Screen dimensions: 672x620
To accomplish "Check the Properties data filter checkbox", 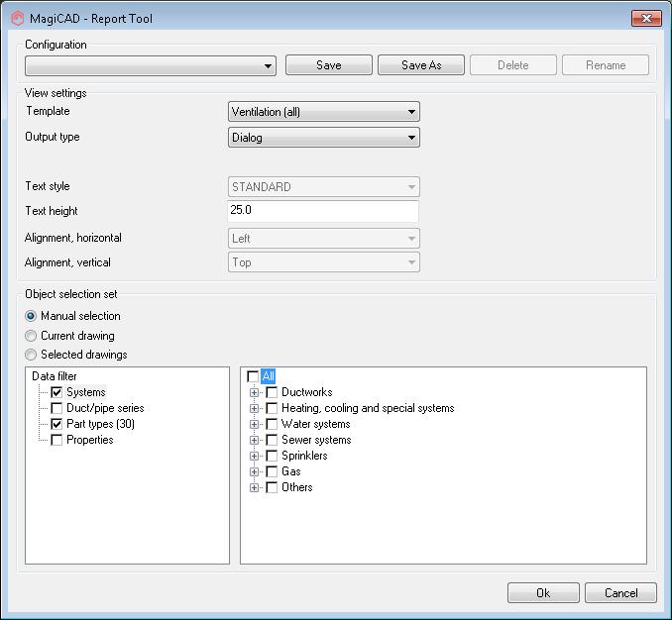I will tap(56, 440).
